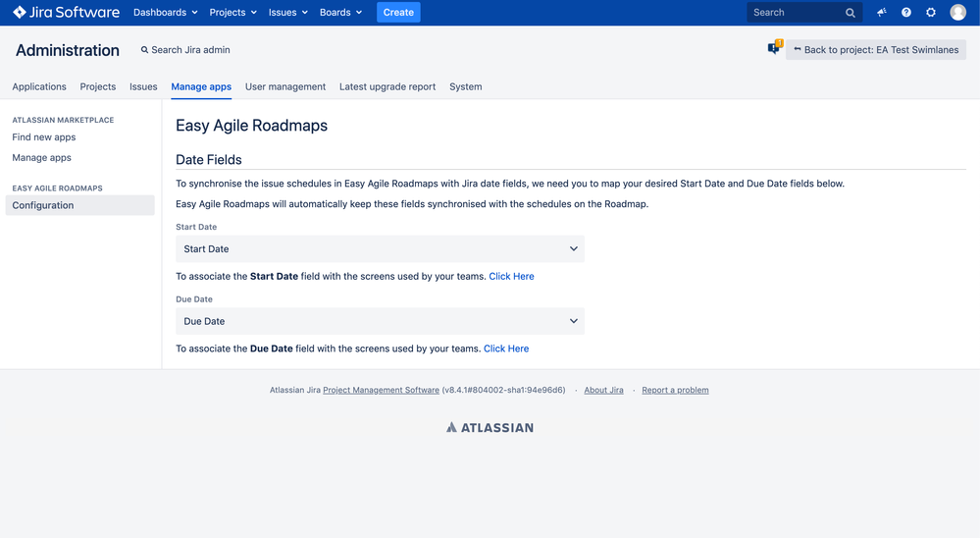The width and height of the screenshot is (980, 538).
Task: Click the Jira Software logo
Action: tap(67, 13)
